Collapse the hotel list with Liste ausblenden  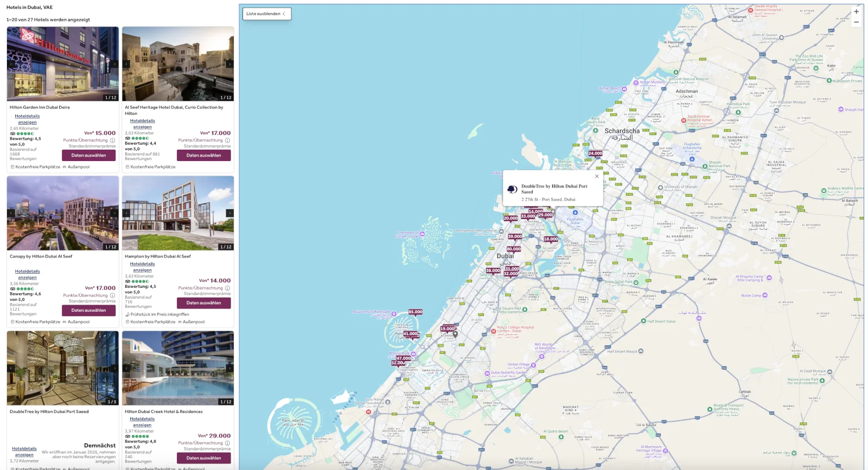point(266,14)
